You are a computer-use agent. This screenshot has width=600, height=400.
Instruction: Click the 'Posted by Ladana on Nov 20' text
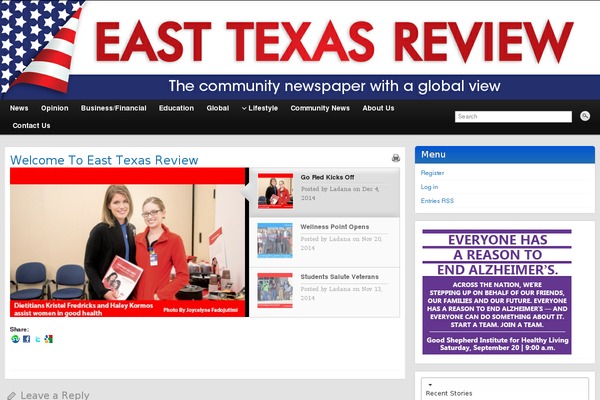341,243
